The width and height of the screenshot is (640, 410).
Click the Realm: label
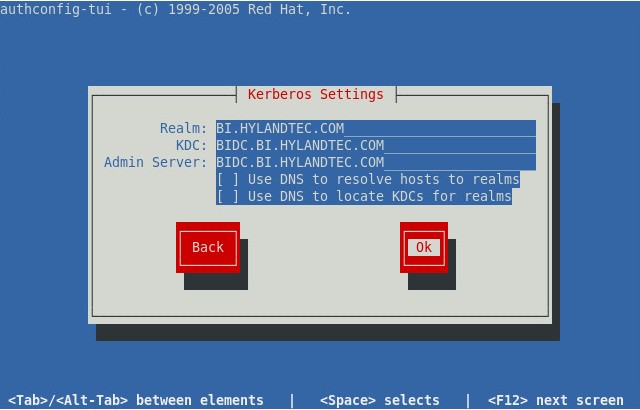tap(183, 128)
